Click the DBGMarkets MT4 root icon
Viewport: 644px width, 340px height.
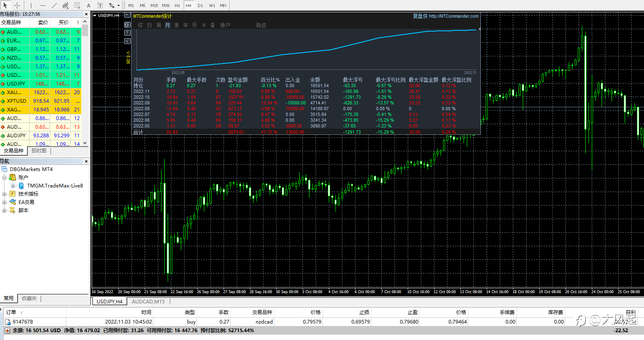tap(5, 169)
